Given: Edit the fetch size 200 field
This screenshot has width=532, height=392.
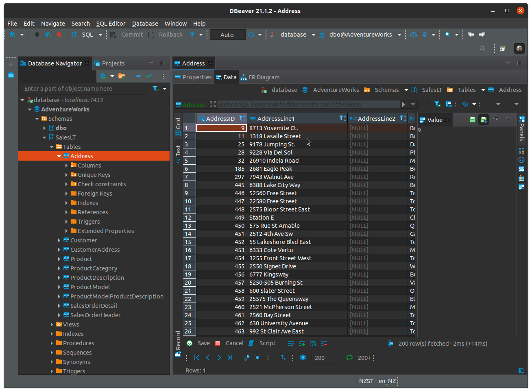Looking at the screenshot, I should 325,358.
